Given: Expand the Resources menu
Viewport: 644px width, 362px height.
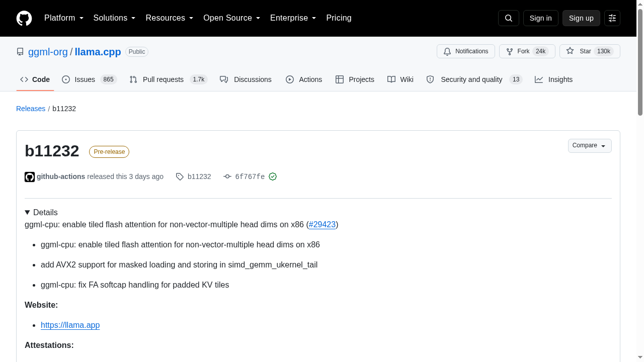Looking at the screenshot, I should [170, 18].
